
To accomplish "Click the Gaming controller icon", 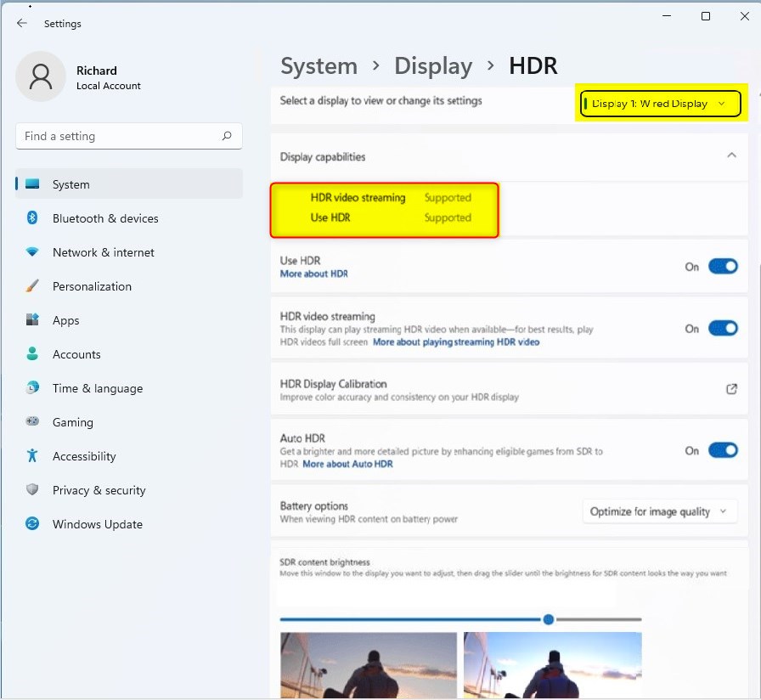I will [32, 422].
